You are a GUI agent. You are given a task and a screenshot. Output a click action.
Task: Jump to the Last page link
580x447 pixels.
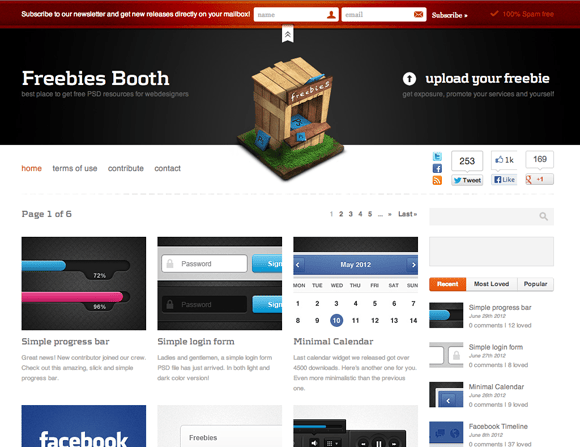[407, 214]
